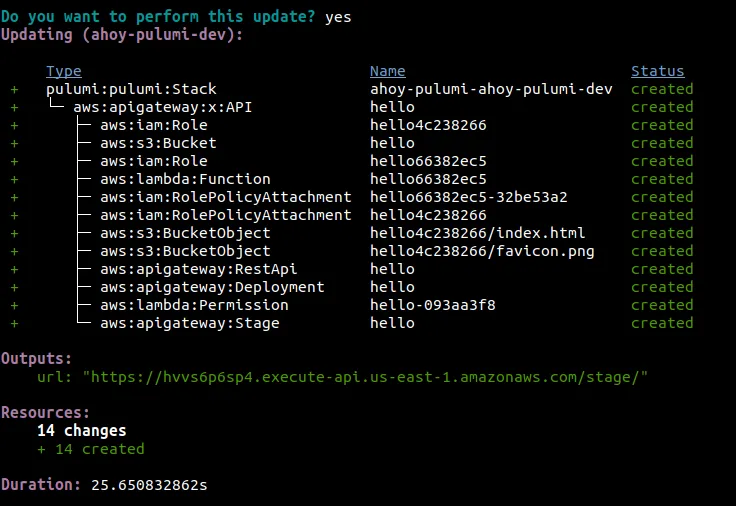Screen dimensions: 736x506
Task: Click the aws:apigateway:Deployment resource entry
Action: tap(212, 287)
